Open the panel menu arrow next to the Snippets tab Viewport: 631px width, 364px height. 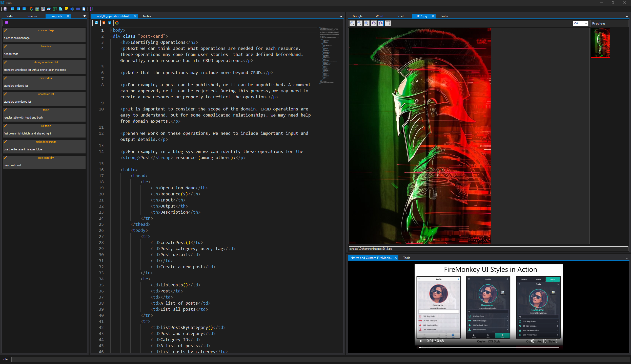85,16
